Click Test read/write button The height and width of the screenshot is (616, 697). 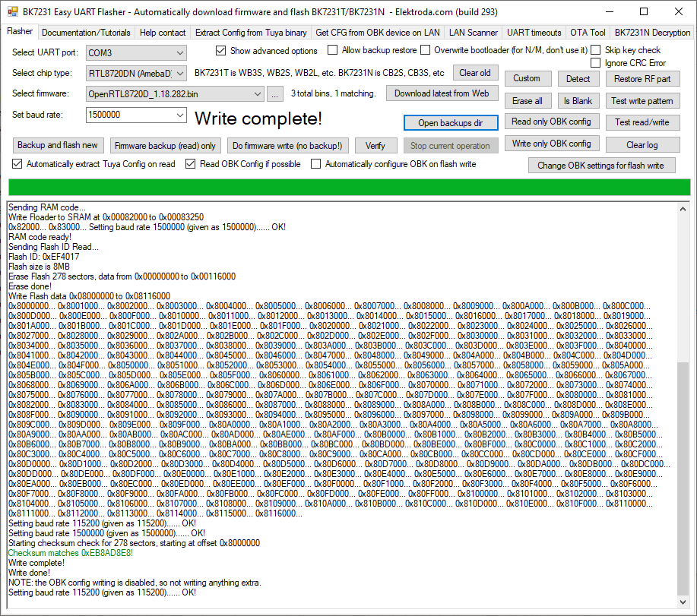click(x=642, y=122)
